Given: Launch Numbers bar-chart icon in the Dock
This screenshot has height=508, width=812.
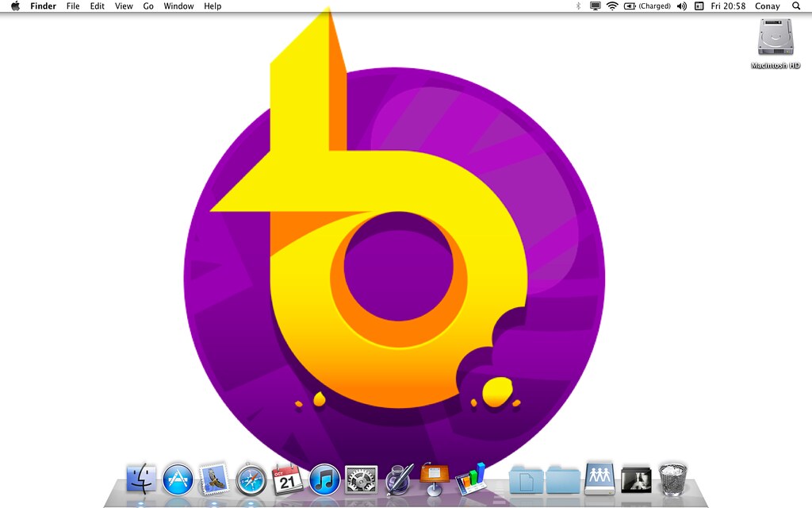Looking at the screenshot, I should coord(471,479).
